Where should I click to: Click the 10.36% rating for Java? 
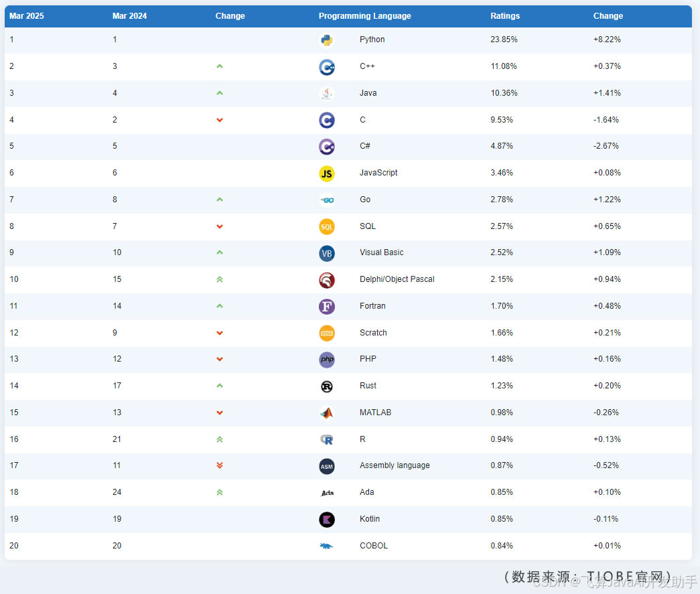(504, 93)
